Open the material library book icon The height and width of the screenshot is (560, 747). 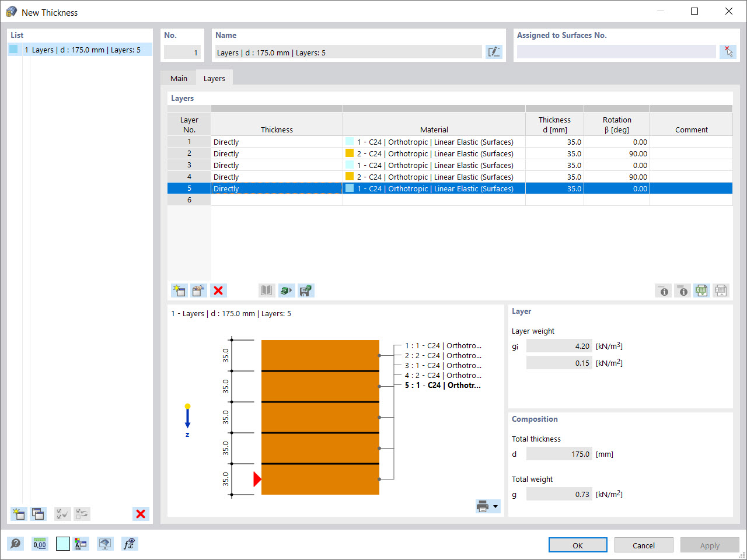tap(267, 290)
